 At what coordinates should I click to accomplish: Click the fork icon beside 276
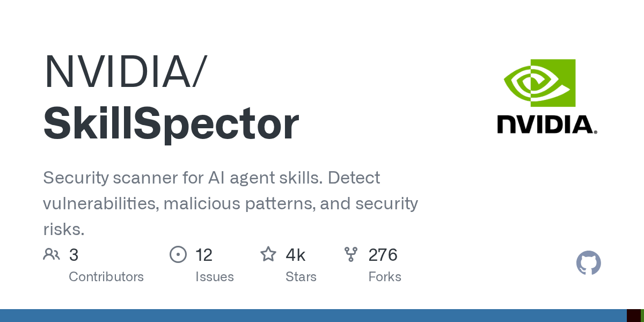351,254
